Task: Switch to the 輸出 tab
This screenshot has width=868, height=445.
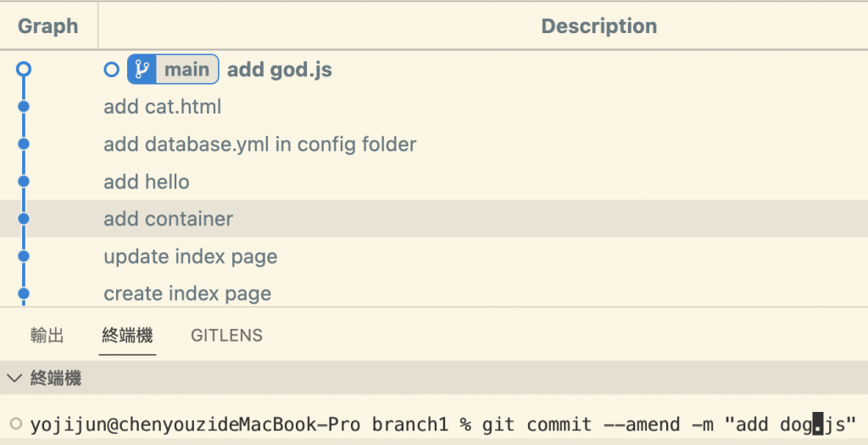Action: click(47, 336)
